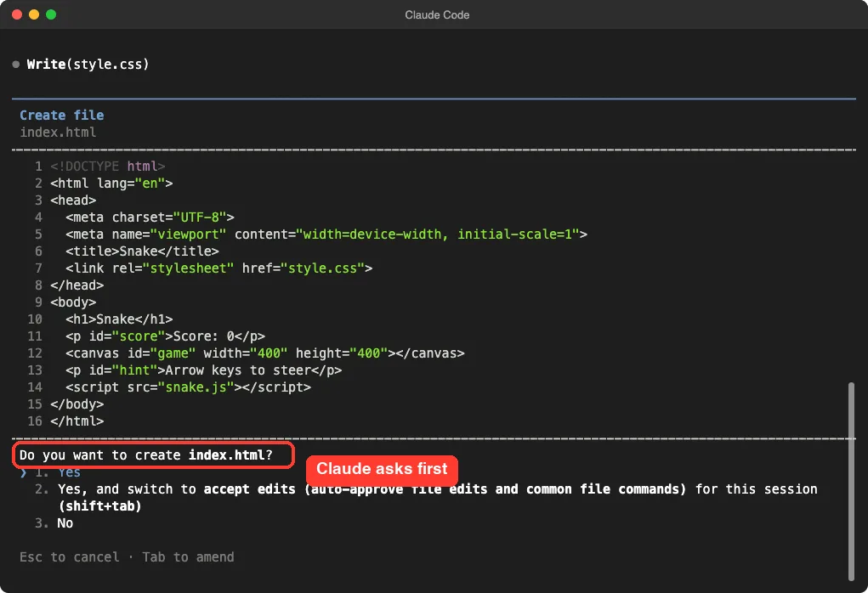Click the Do you want to create prompt
This screenshot has width=868, height=593.
146,455
